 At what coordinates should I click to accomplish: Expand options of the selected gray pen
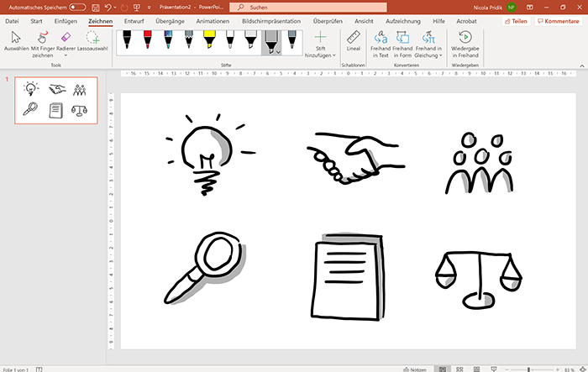(278, 52)
